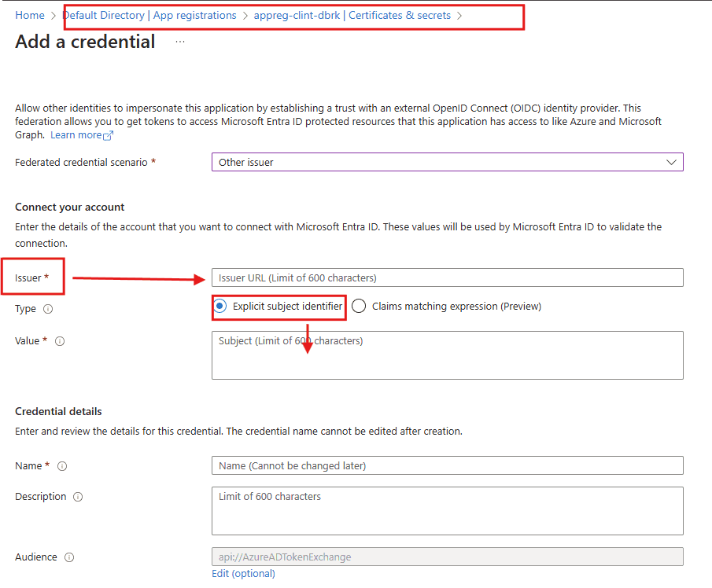
Task: Click the info icon next to Type
Action: tap(48, 309)
